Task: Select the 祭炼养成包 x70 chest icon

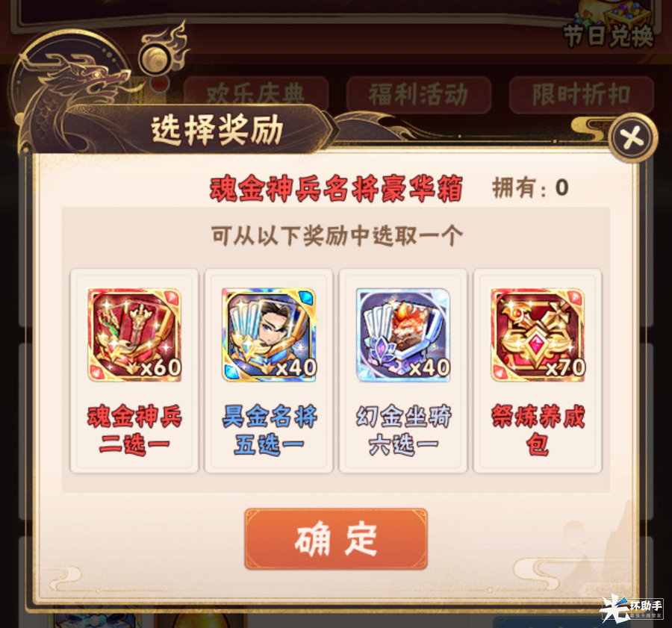Action: tap(538, 335)
